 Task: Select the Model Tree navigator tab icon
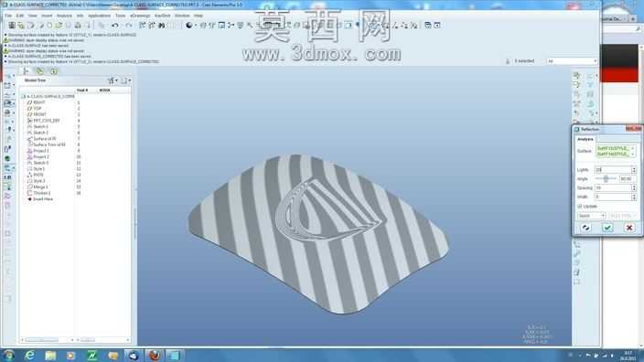(26, 71)
